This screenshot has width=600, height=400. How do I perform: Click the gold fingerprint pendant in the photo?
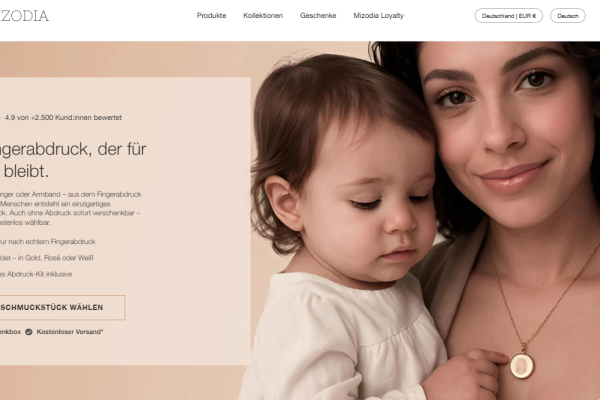coord(521,365)
